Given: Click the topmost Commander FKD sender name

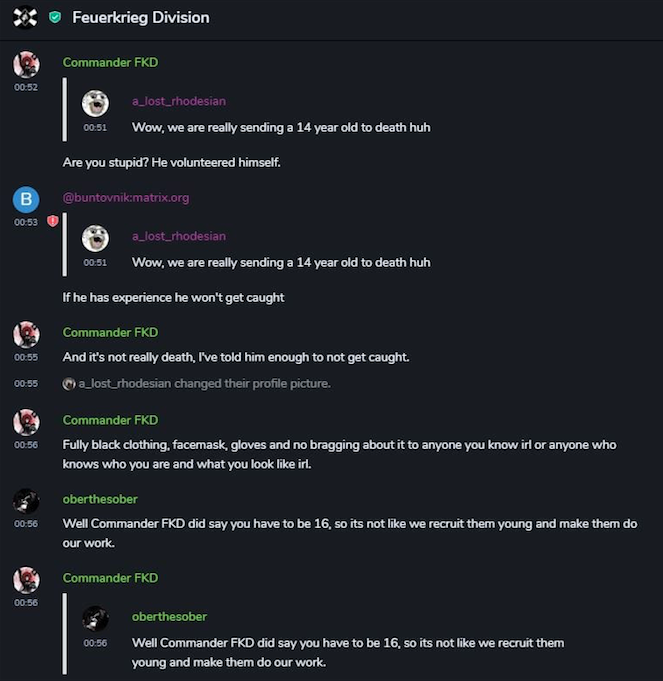Looking at the screenshot, I should pyautogui.click(x=110, y=62).
